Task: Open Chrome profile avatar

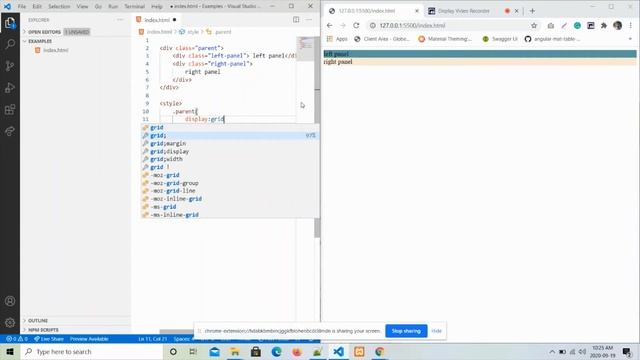Action: 617,25
